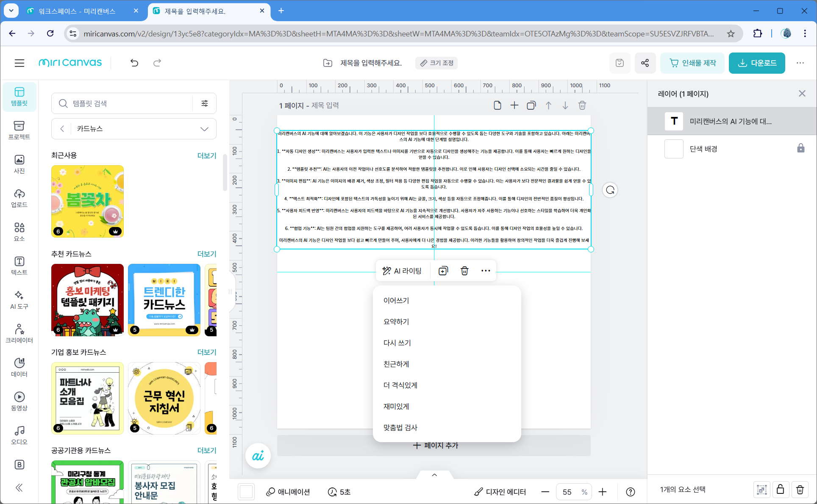817x504 pixels.
Task: Click duplicate page icon above canvas
Action: [531, 105]
